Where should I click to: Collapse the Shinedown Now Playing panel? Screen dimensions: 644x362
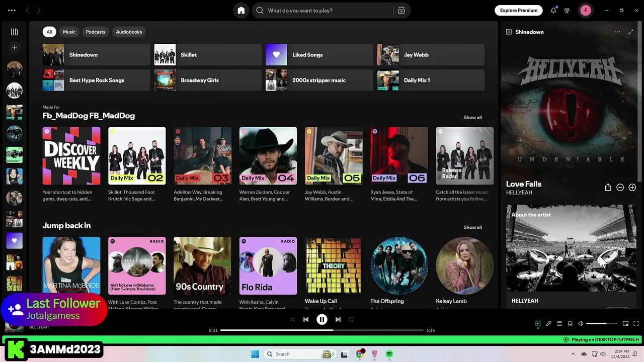click(509, 32)
